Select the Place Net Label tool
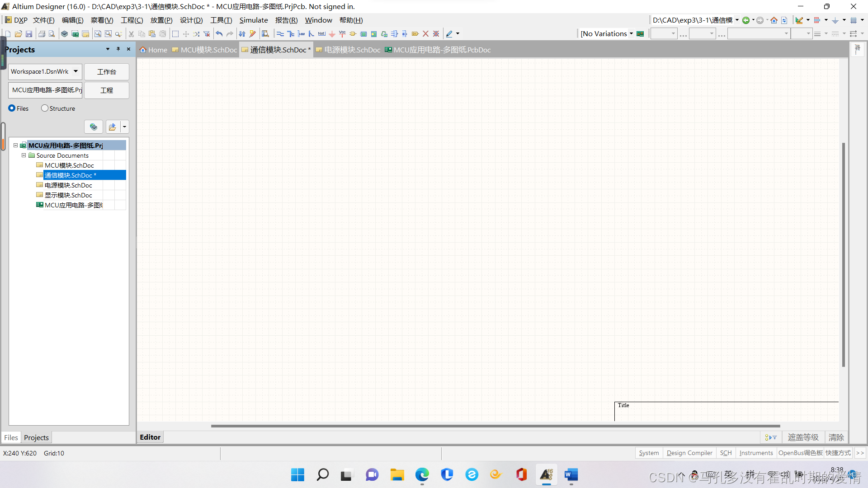Image resolution: width=868 pixels, height=488 pixels. pos(321,34)
